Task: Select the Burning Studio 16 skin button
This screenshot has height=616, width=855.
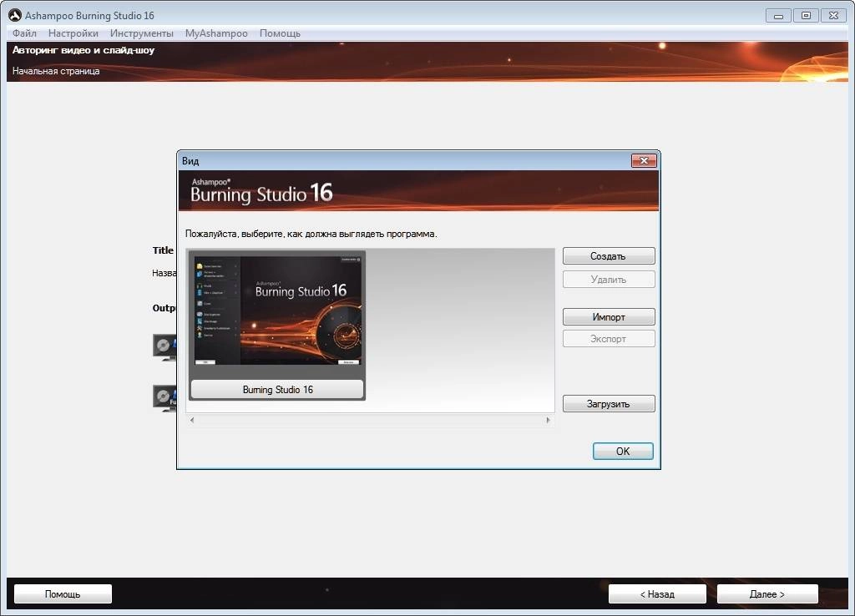Action: pos(277,389)
